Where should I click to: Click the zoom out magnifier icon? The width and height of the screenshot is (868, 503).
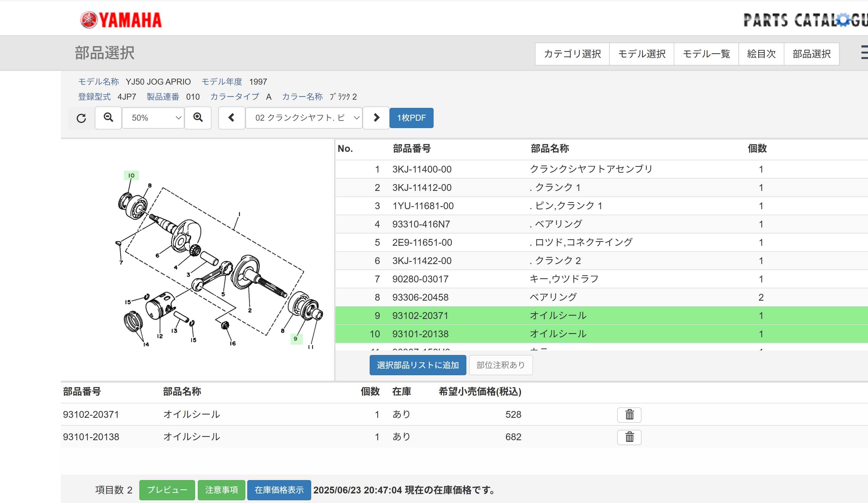point(108,118)
